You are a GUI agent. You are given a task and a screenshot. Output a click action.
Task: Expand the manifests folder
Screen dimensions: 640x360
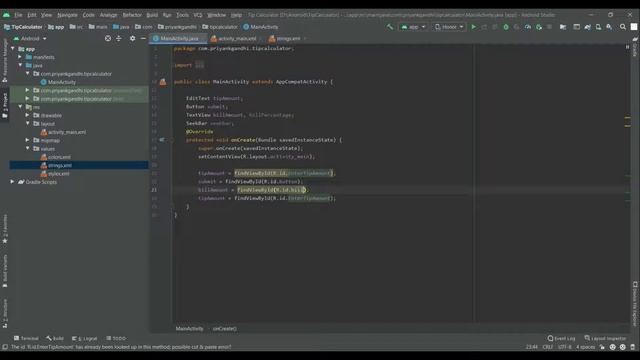(x=20, y=57)
